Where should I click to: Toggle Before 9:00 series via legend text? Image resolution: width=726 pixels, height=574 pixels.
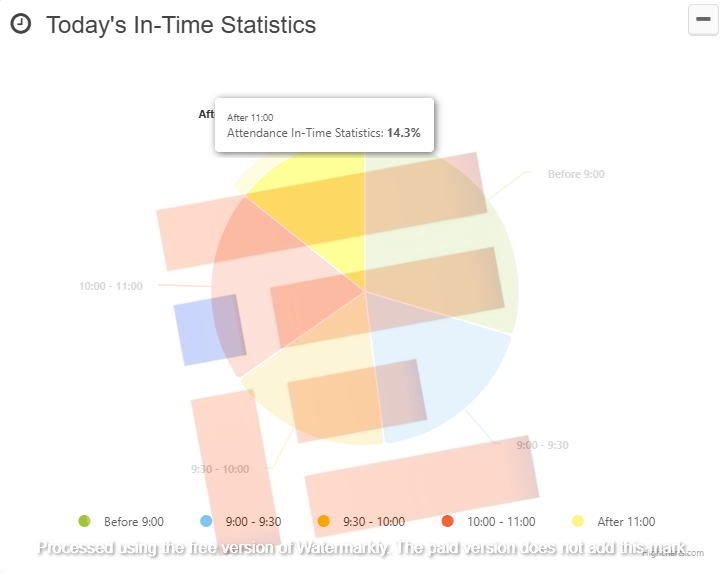click(x=133, y=521)
